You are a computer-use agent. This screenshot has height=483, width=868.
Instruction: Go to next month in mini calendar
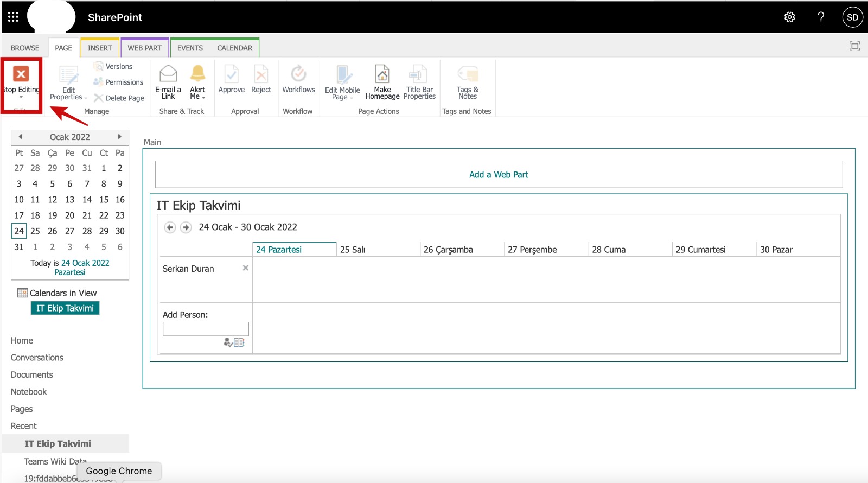coord(119,137)
